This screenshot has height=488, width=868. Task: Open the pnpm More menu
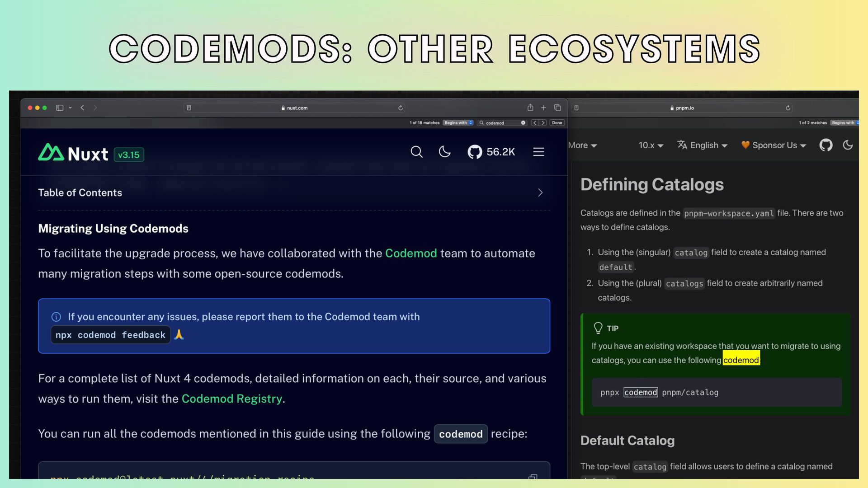[x=582, y=145]
